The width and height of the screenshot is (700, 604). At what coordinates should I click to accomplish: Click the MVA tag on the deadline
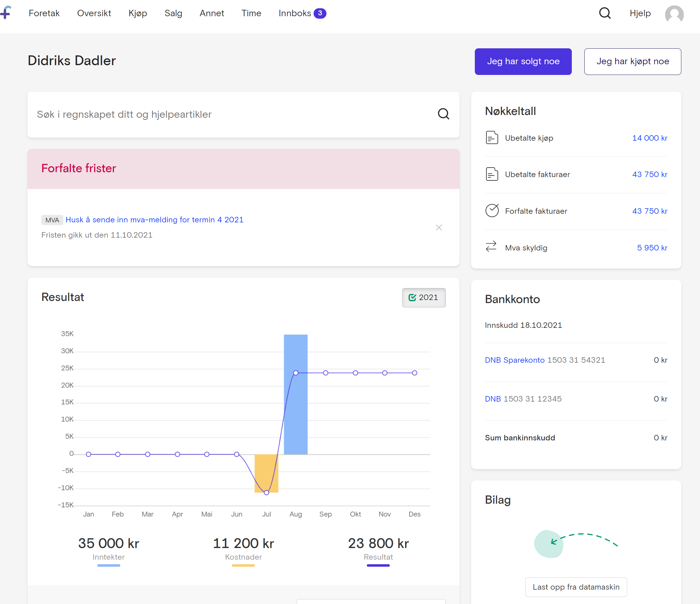coord(52,220)
